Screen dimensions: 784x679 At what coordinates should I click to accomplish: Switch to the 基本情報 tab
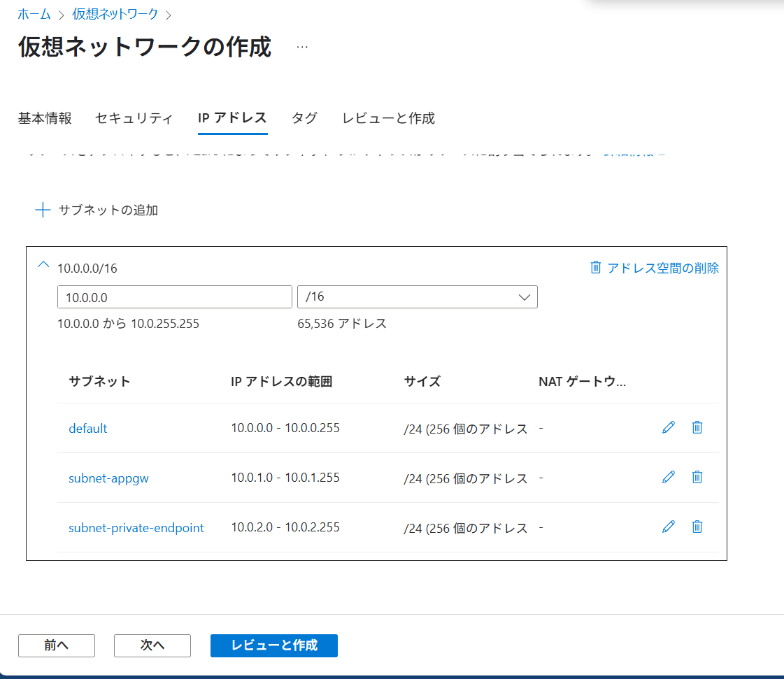point(45,118)
